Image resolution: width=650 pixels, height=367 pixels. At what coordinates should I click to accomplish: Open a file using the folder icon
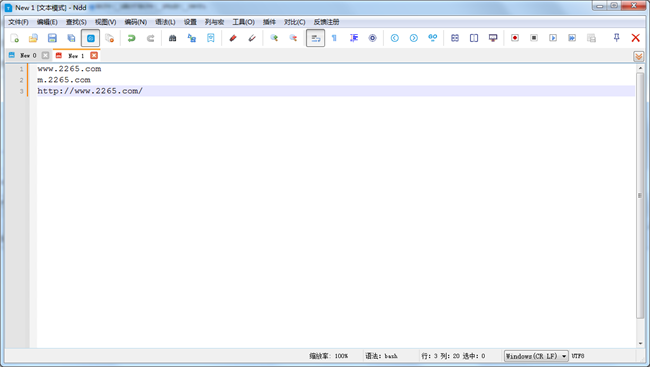pyautogui.click(x=33, y=38)
